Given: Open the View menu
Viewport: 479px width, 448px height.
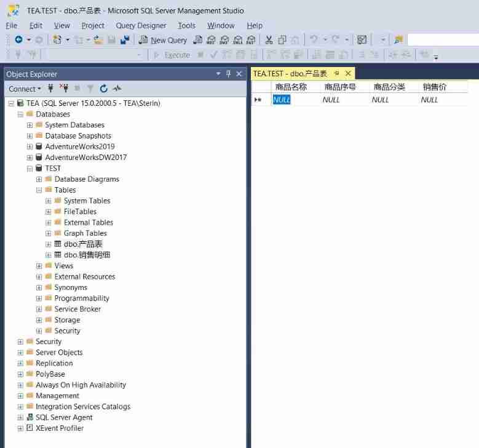Looking at the screenshot, I should [61, 26].
